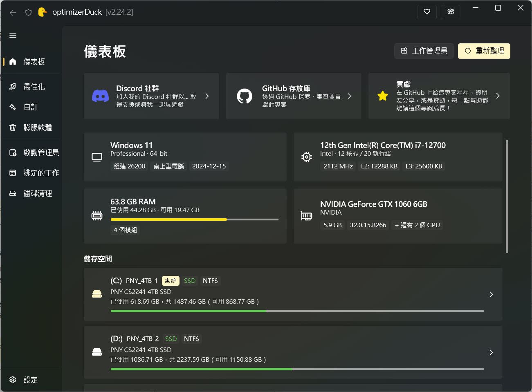Click the 工作管理員 button
Image resolution: width=532 pixels, height=392 pixels.
(424, 51)
